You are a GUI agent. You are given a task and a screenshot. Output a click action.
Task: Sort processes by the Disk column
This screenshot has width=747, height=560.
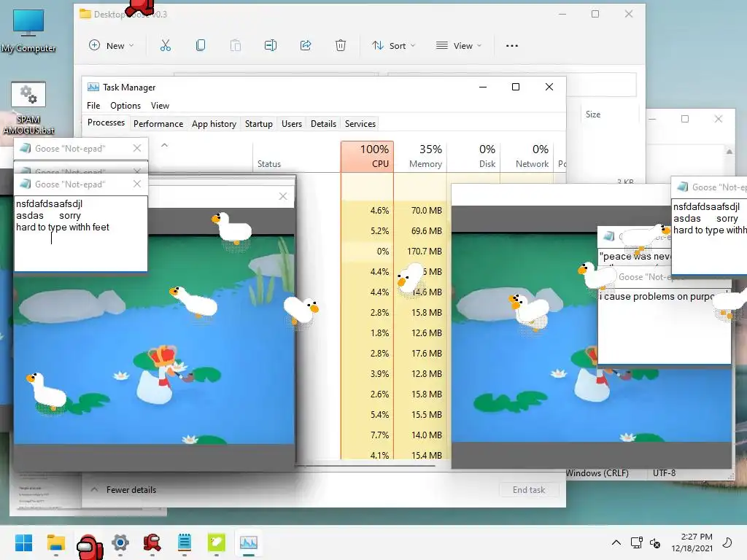click(x=474, y=156)
